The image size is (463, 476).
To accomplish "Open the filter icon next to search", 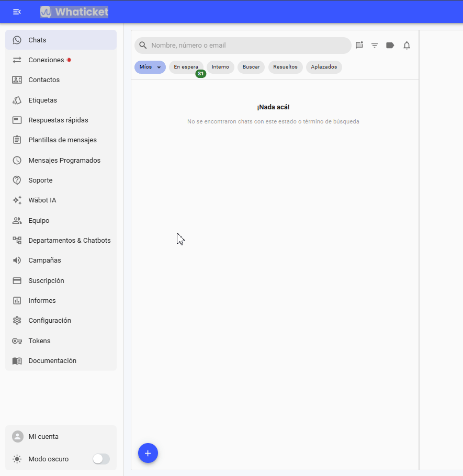I will [375, 46].
